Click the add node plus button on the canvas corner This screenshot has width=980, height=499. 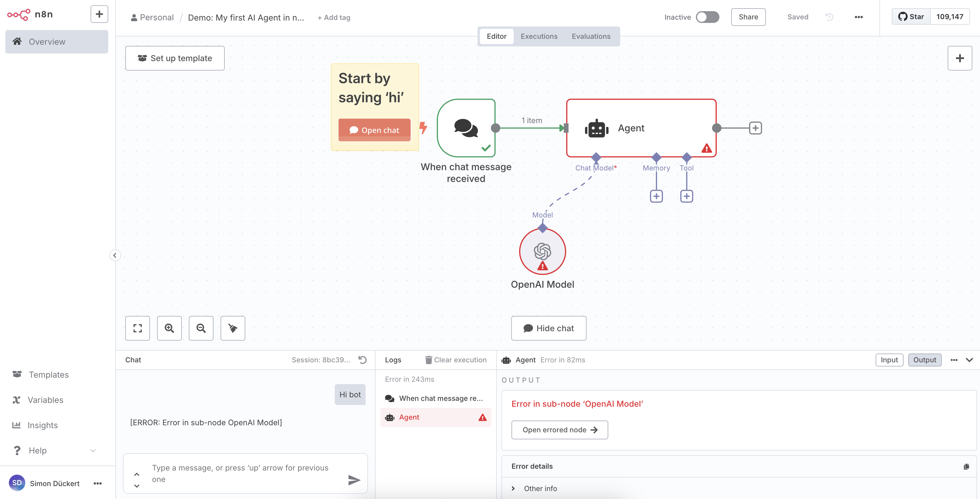pyautogui.click(x=959, y=58)
